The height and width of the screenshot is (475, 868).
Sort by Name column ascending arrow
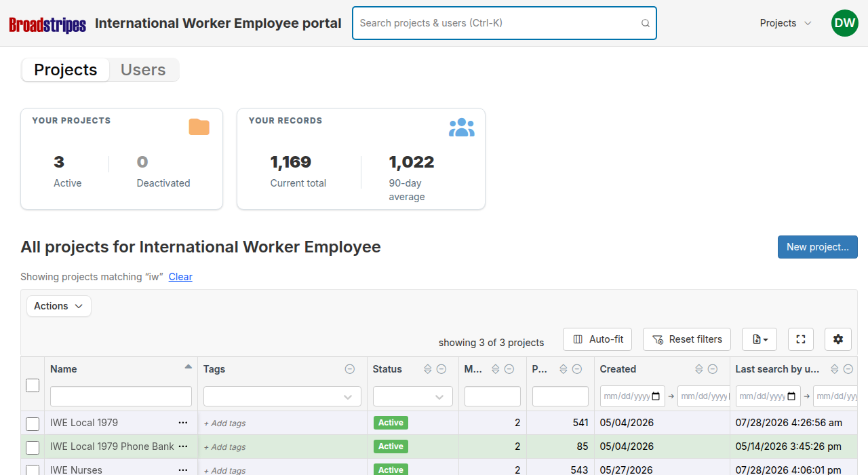(189, 367)
